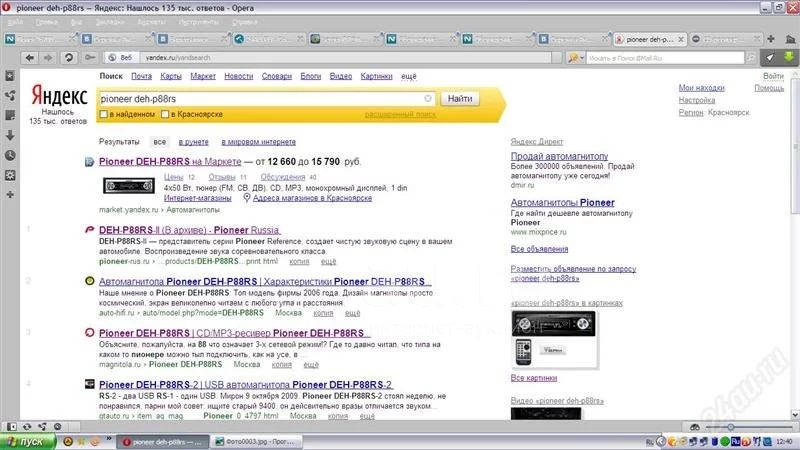Open the share-style panel icon in sidebar

coord(10,95)
